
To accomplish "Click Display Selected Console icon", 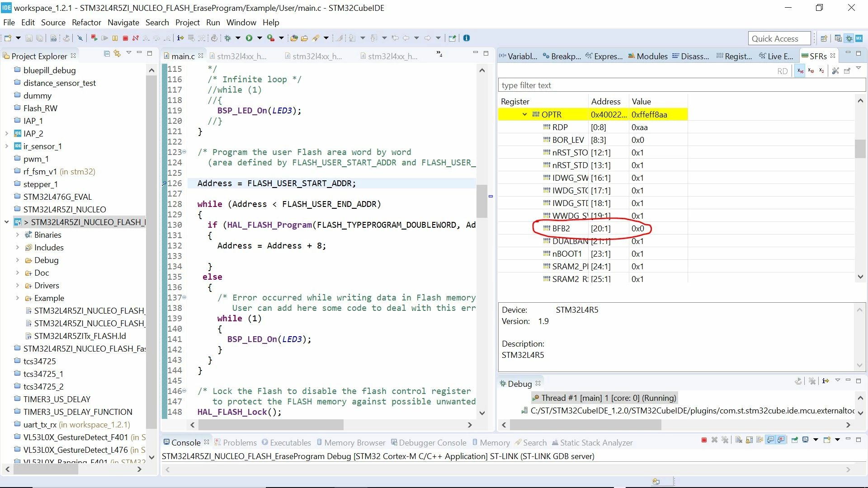I will 805,440.
